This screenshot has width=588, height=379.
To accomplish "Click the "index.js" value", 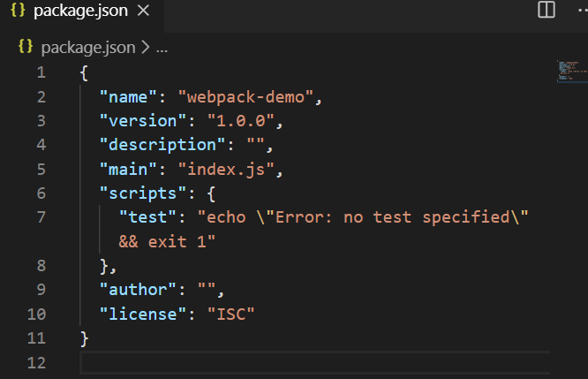I will click(226, 170).
